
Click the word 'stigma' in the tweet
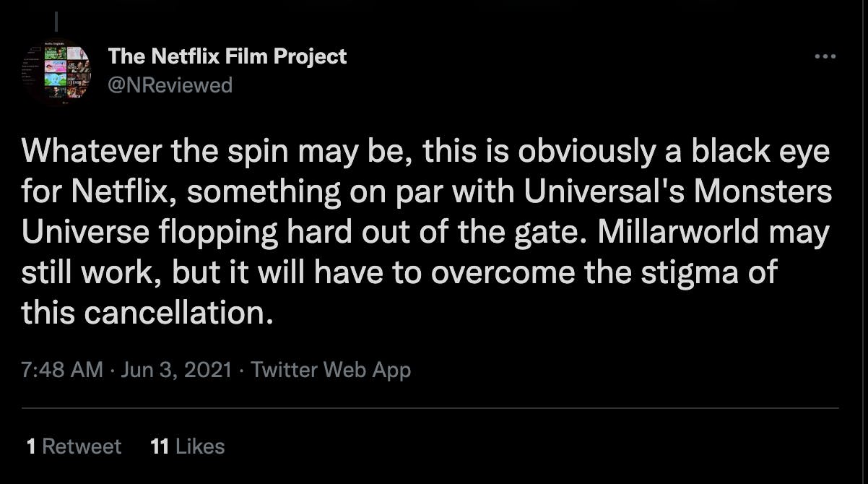pyautogui.click(x=697, y=273)
